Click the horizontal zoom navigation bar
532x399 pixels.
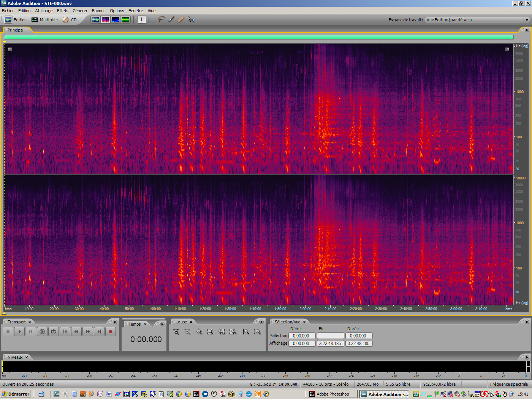point(258,37)
